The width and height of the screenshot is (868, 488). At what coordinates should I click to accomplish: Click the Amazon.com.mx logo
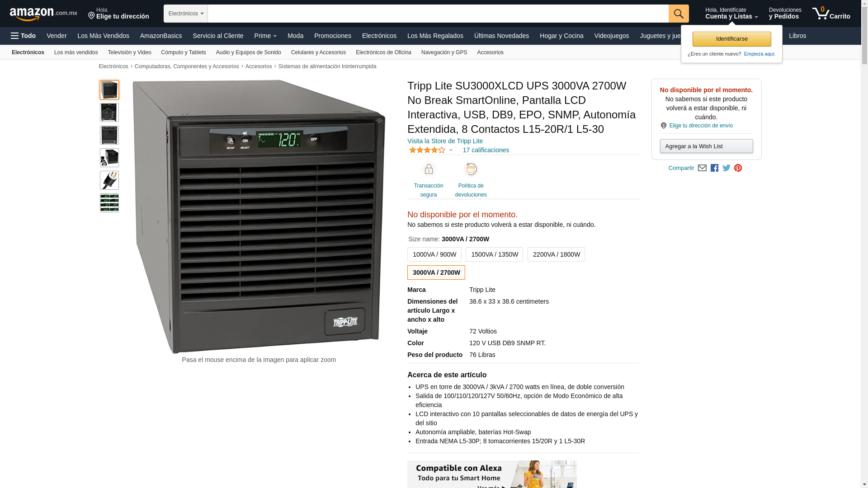[x=43, y=14]
